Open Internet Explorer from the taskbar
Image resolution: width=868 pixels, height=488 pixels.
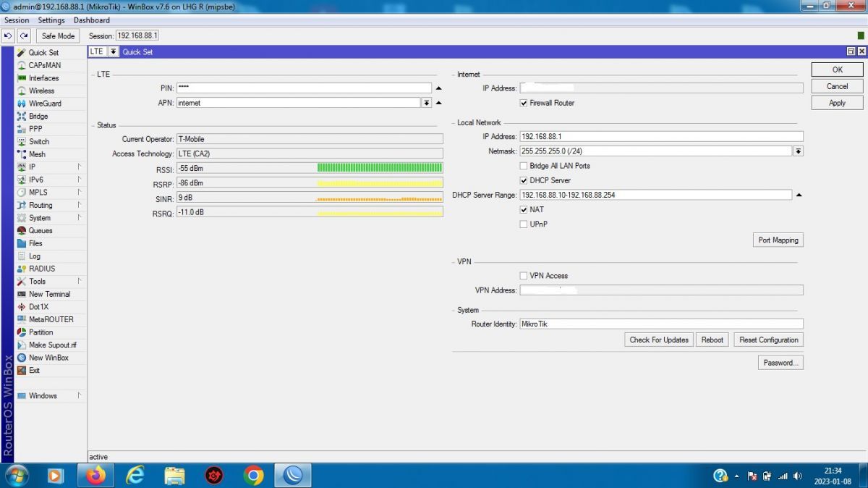click(135, 475)
